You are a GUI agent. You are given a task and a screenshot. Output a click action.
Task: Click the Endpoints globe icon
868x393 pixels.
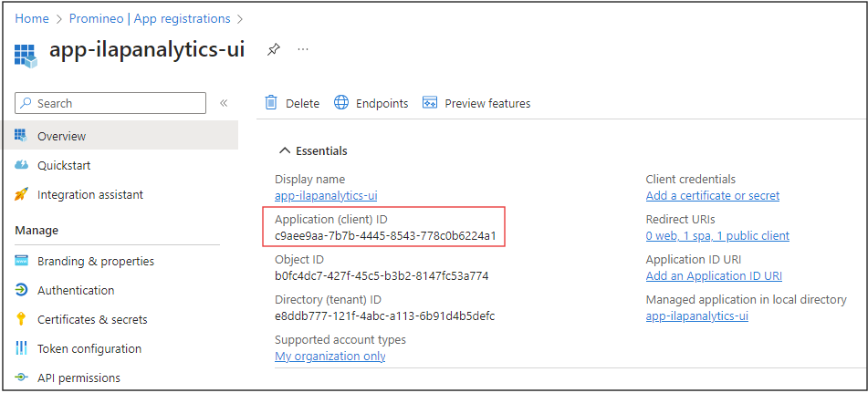click(x=341, y=103)
